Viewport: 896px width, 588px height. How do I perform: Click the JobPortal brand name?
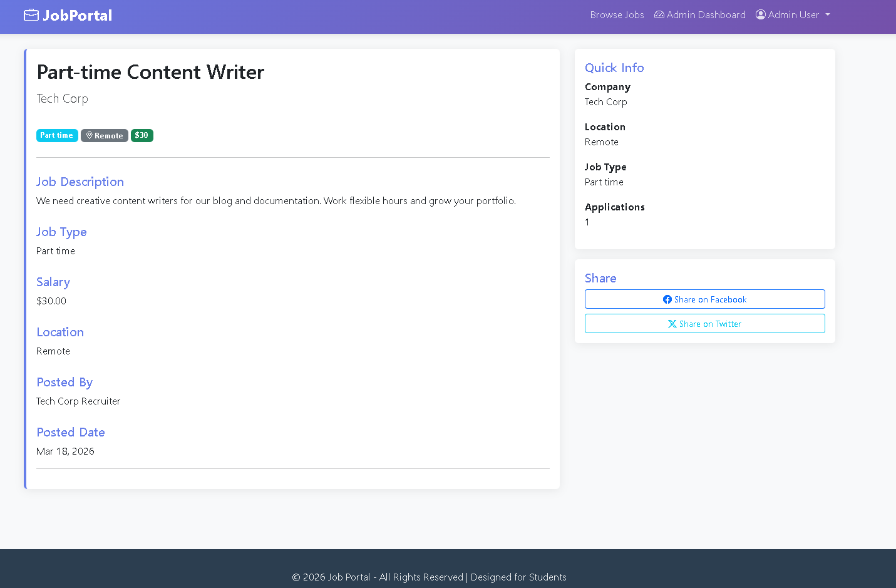(77, 15)
